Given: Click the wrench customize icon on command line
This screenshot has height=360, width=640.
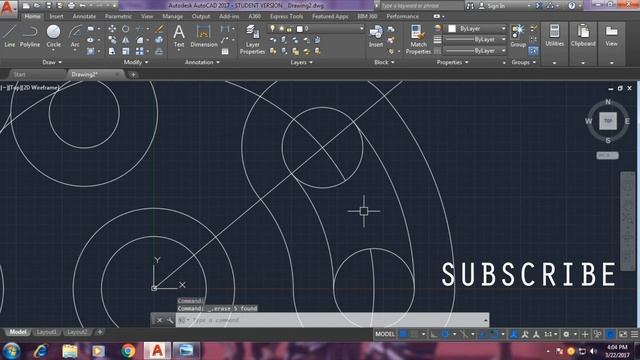Looking at the screenshot, I should (170, 320).
